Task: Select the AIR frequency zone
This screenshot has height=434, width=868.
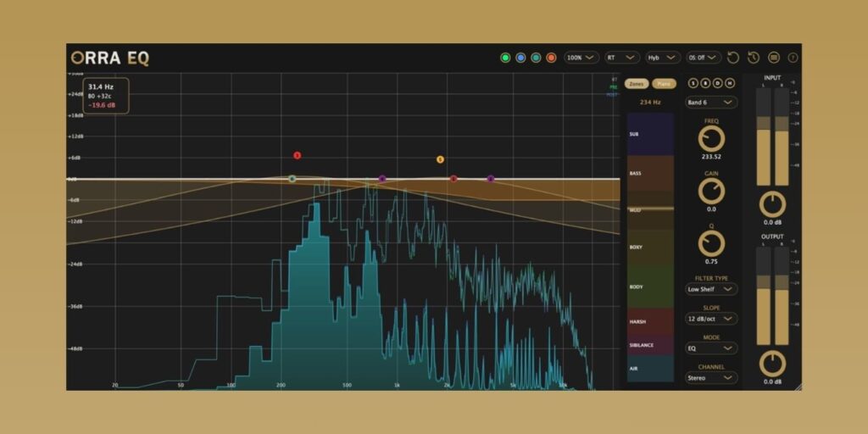Action: point(650,368)
